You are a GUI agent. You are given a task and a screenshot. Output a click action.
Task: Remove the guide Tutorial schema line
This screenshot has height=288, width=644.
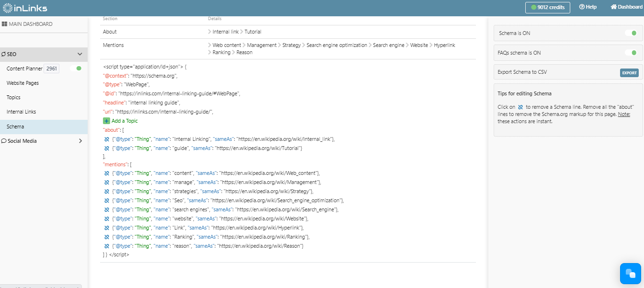tap(107, 148)
